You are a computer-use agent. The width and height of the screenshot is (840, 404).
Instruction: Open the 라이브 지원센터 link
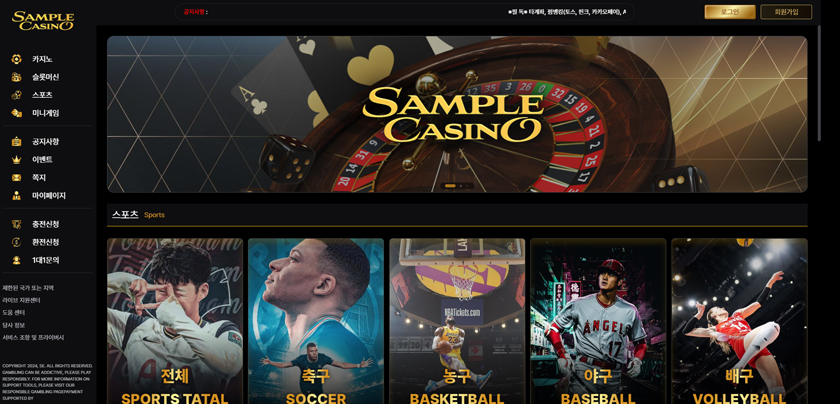pos(21,301)
